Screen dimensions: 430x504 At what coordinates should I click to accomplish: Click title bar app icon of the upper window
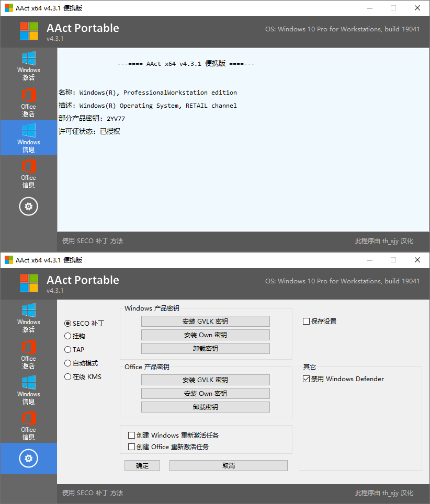[x=9, y=8]
